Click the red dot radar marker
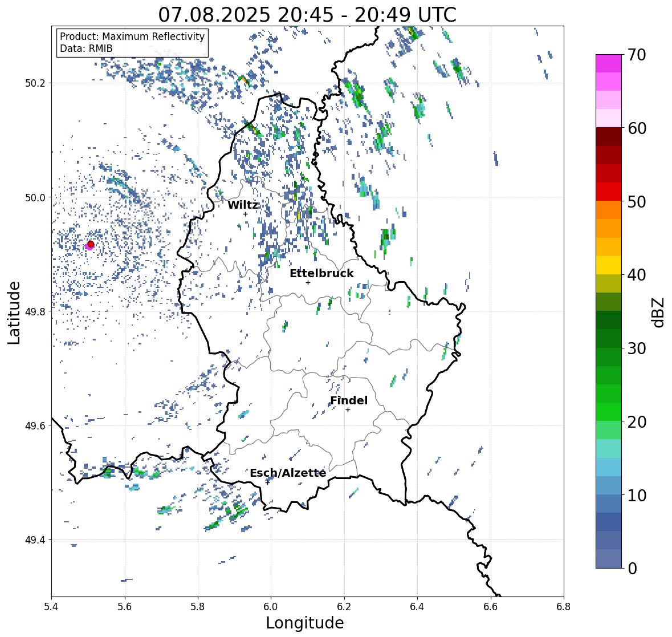 91,244
